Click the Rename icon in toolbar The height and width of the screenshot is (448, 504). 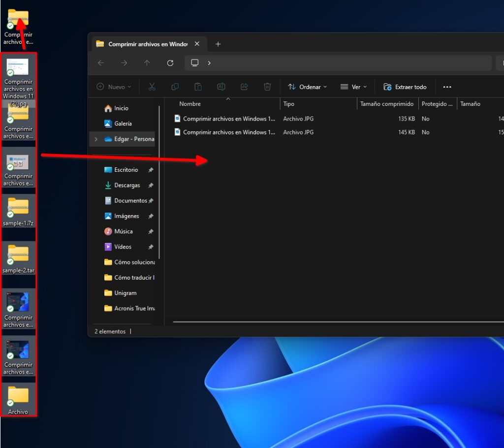[221, 87]
